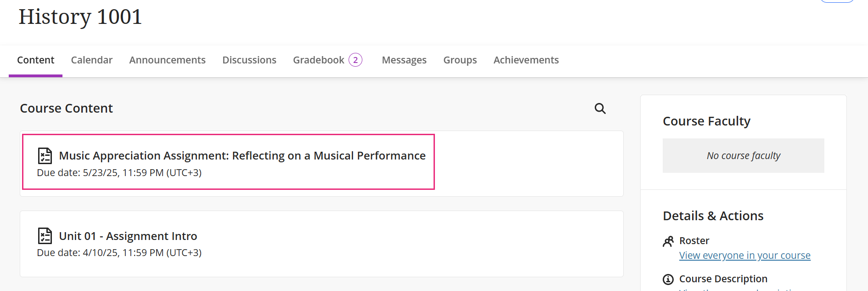Open the Content tab
The image size is (868, 291).
tap(35, 60)
